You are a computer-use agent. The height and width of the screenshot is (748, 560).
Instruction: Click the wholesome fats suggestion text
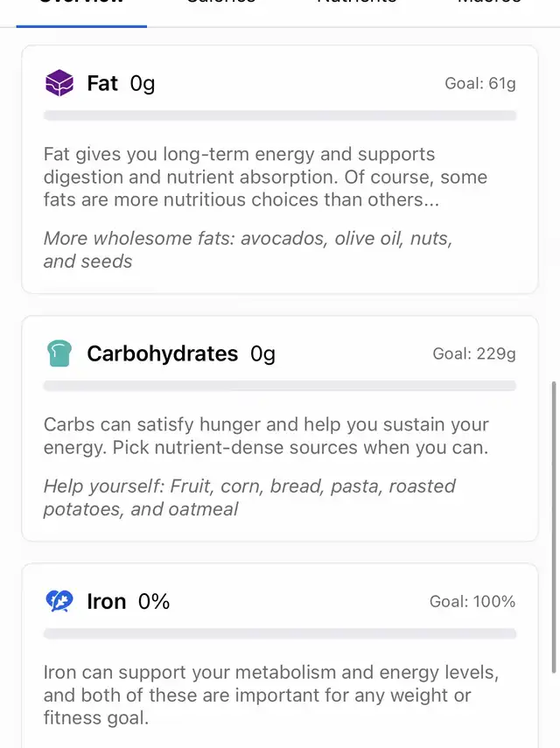248,249
